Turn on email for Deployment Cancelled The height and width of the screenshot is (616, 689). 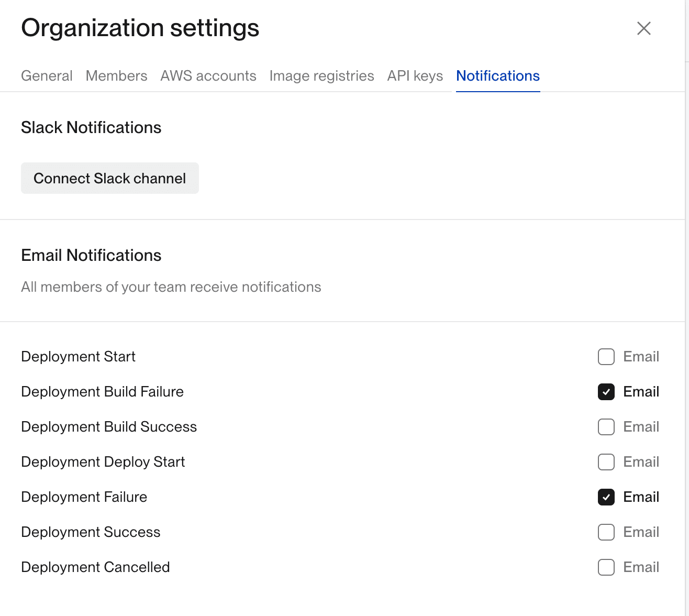[x=606, y=567]
